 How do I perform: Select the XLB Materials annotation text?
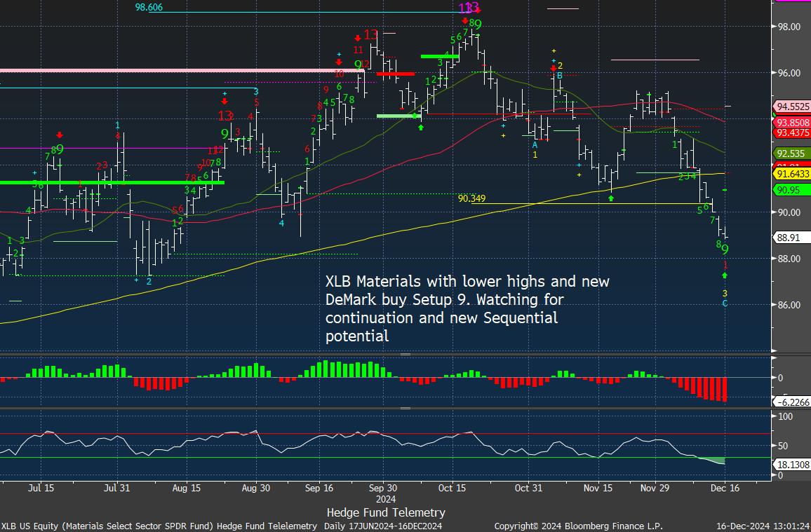(467, 309)
